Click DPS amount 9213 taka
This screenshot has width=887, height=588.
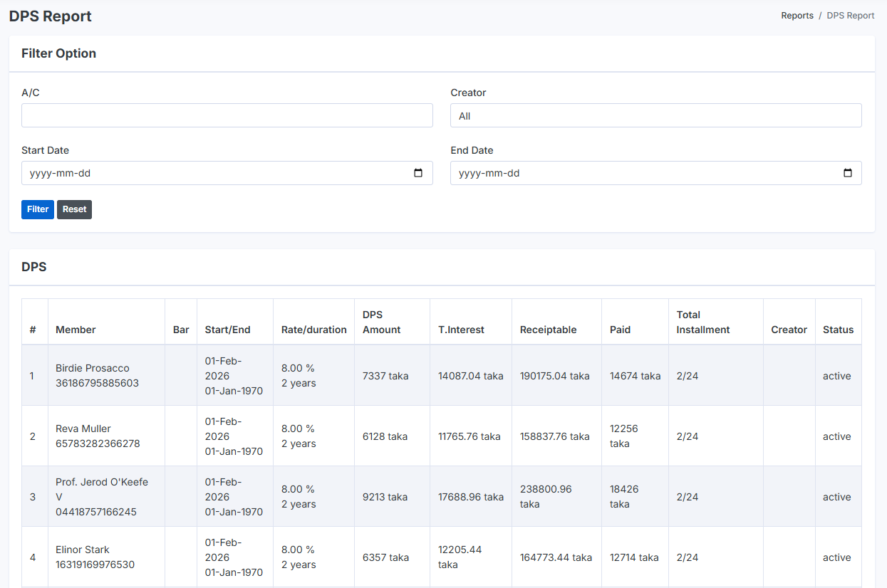[385, 497]
